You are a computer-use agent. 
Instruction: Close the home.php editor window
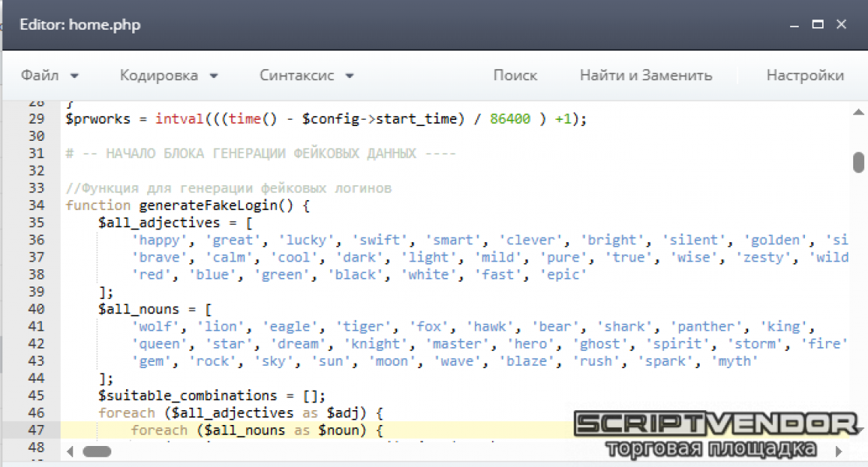coord(842,25)
